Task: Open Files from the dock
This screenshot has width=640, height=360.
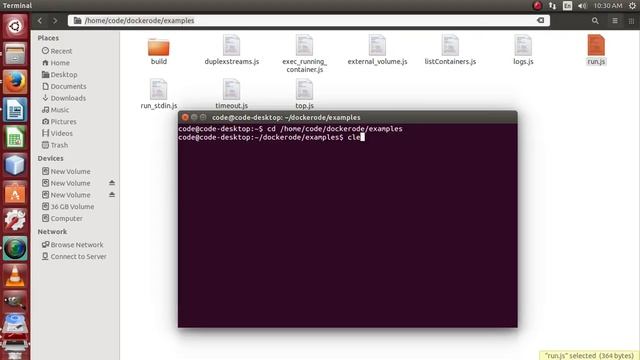Action: (15, 54)
